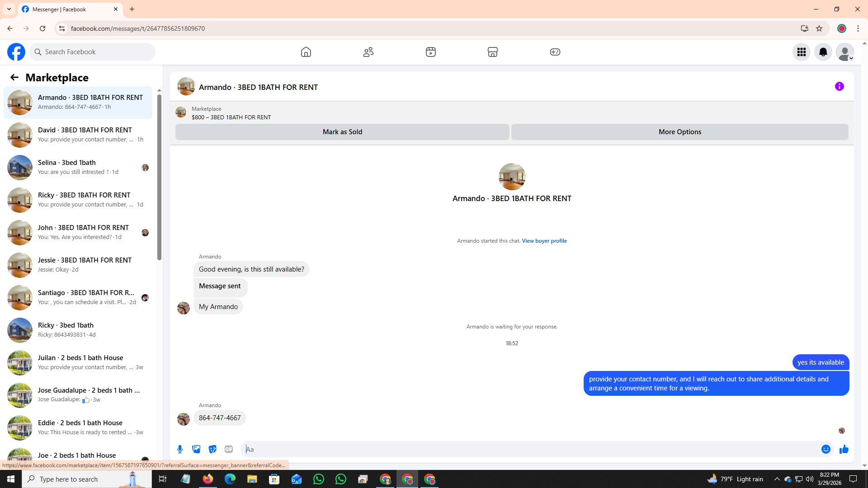Click the conversation list scrollbar
The width and height of the screenshot is (868, 488).
[159, 178]
